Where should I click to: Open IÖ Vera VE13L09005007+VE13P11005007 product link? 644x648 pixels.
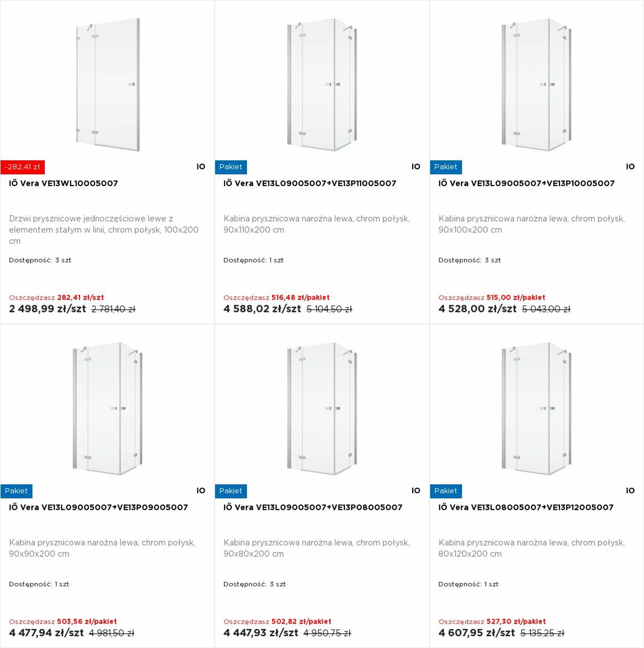pos(310,184)
